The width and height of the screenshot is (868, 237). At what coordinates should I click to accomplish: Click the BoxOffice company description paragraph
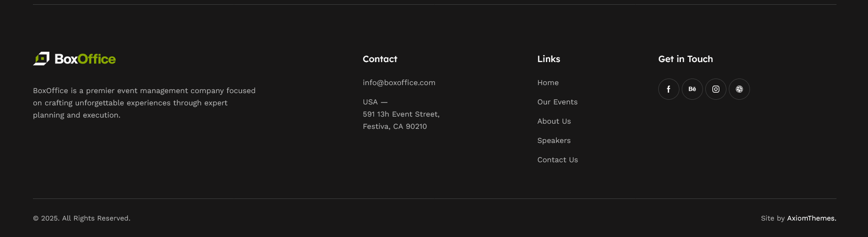[144, 103]
